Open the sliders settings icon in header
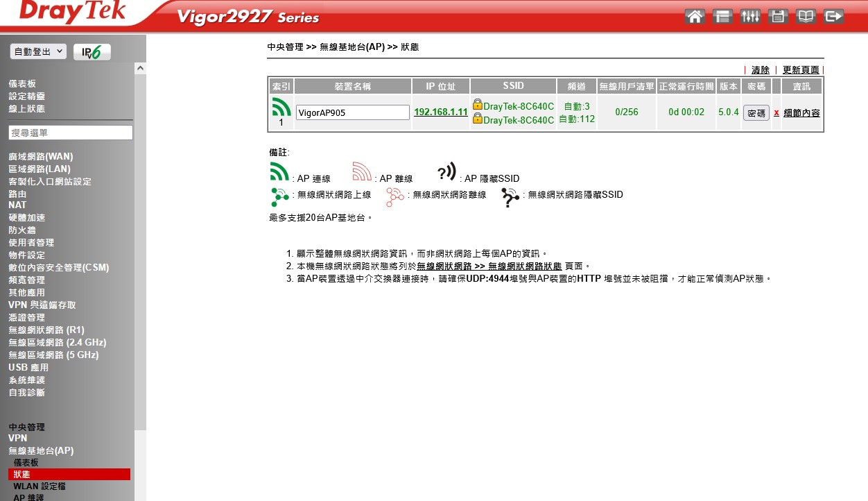 pos(751,17)
